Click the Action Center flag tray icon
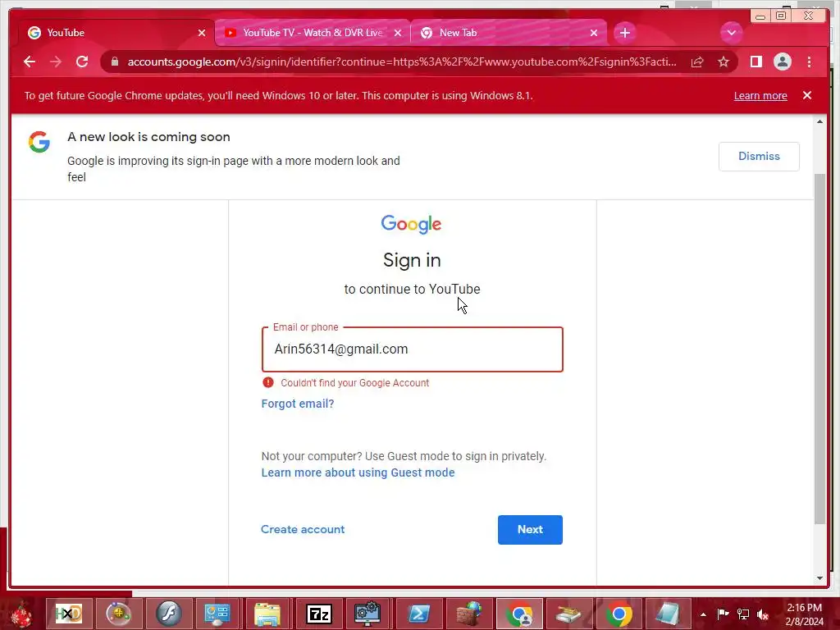The width and height of the screenshot is (840, 630). click(723, 614)
